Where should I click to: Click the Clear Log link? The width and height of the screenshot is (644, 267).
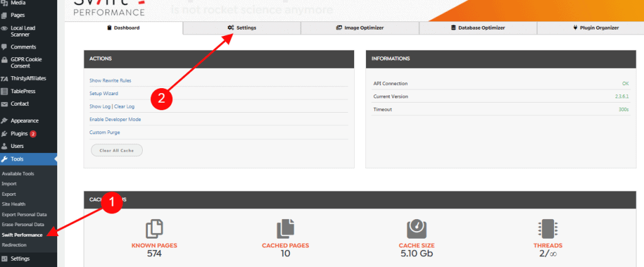point(124,106)
